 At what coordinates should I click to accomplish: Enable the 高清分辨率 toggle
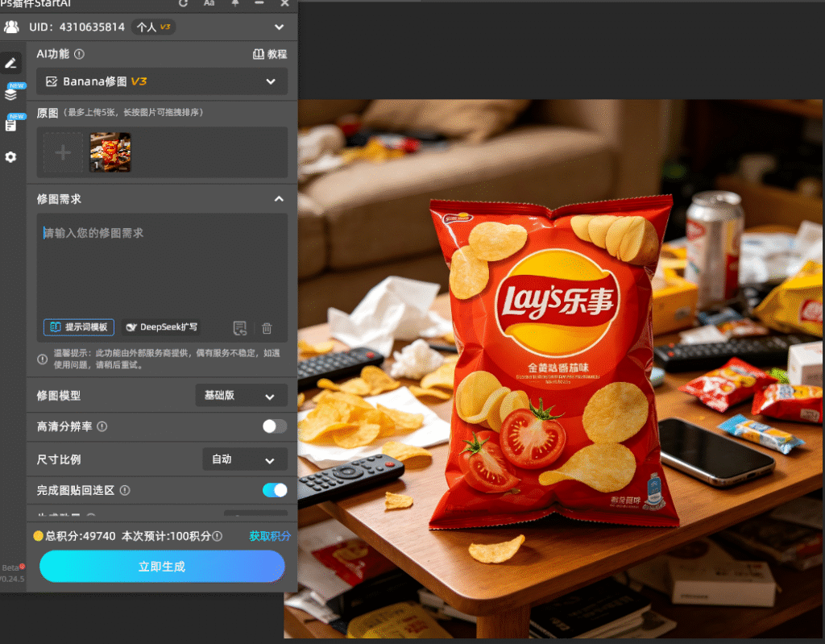(x=275, y=426)
